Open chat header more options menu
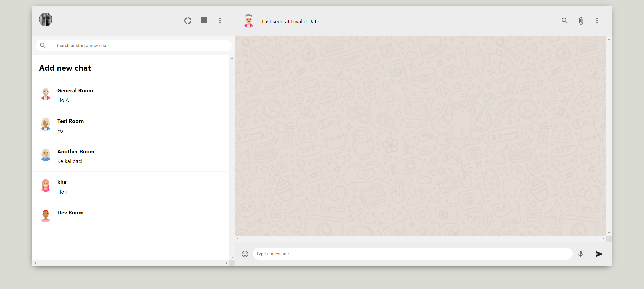Image resolution: width=644 pixels, height=289 pixels. click(597, 21)
